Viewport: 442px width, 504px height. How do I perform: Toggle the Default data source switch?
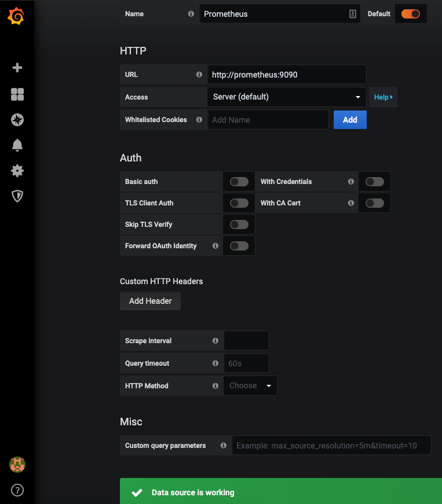411,14
